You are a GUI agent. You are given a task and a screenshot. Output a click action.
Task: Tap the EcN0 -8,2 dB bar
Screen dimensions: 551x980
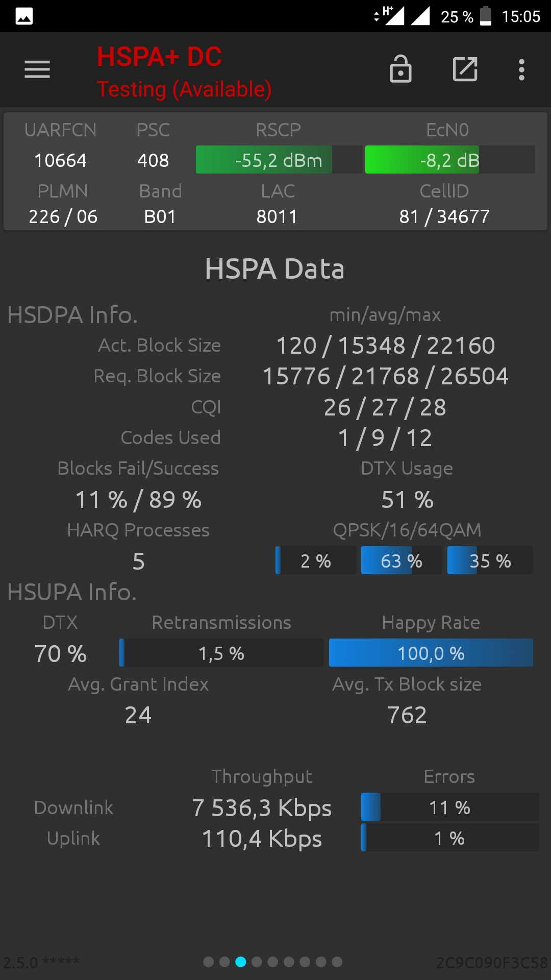click(450, 160)
